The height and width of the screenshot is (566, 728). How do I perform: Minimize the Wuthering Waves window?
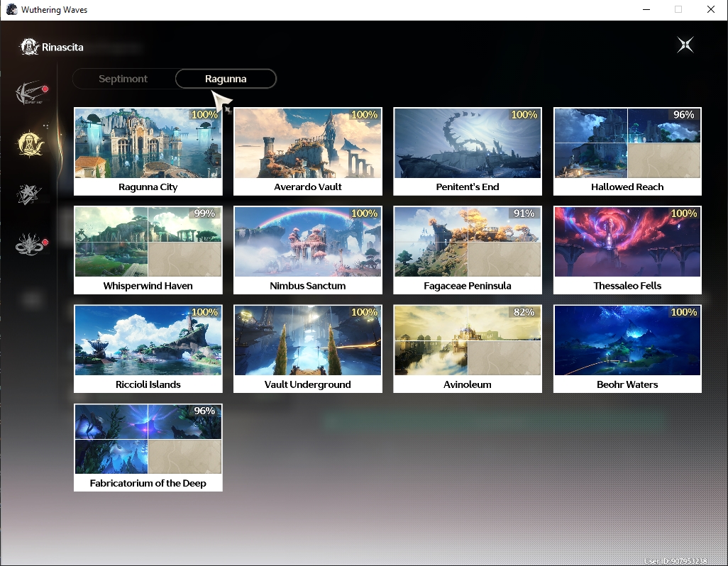tap(646, 10)
